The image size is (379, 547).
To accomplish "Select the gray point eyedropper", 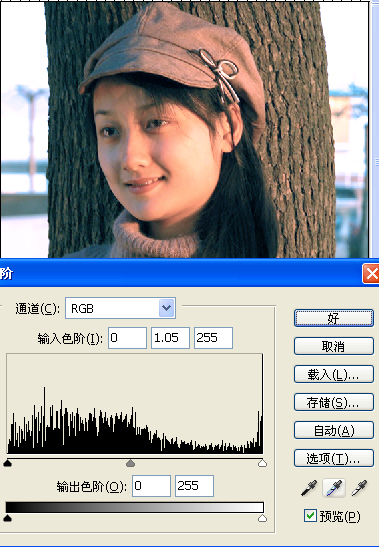I will click(x=334, y=488).
